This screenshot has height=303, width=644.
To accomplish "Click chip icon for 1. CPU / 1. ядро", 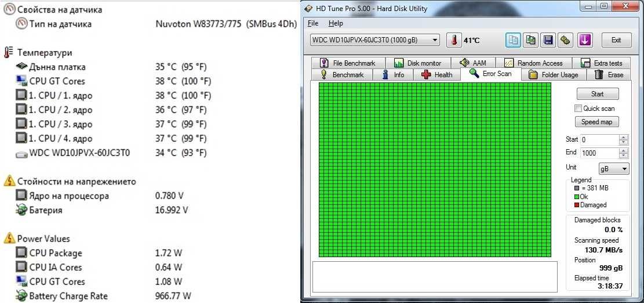I will tap(21, 95).
